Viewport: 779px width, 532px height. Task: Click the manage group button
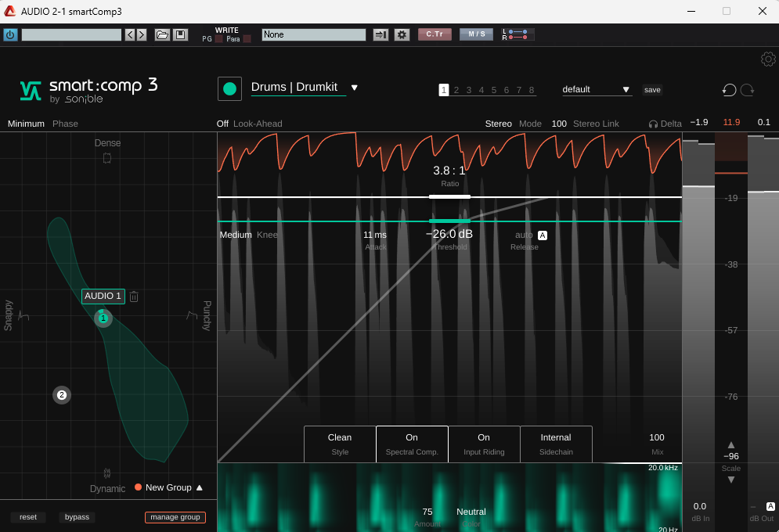175,517
